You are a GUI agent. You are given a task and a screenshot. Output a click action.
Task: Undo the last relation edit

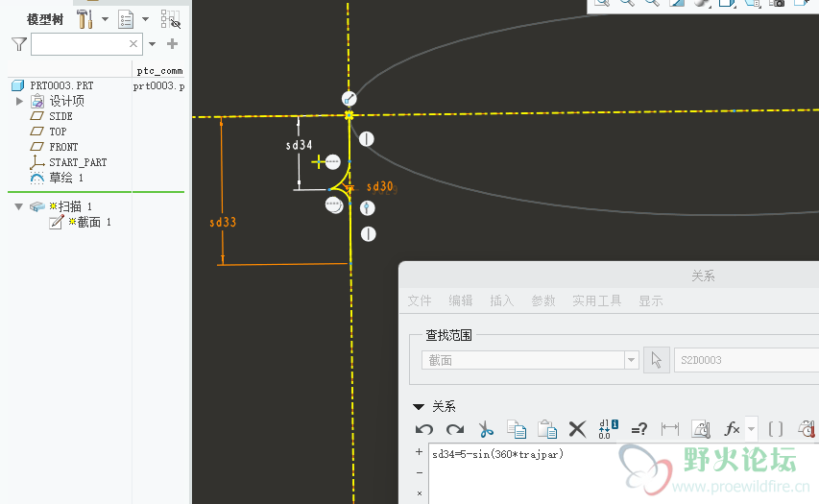(424, 429)
